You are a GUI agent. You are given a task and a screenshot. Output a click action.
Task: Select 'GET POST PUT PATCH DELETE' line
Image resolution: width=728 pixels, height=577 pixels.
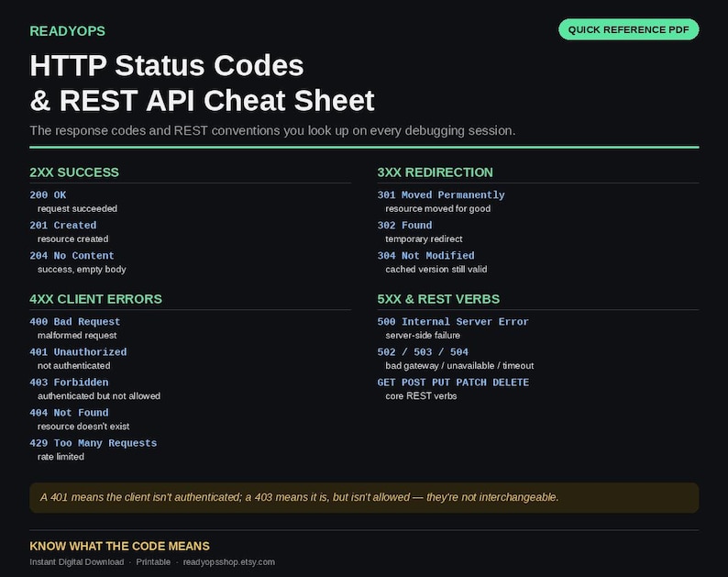[x=453, y=383]
